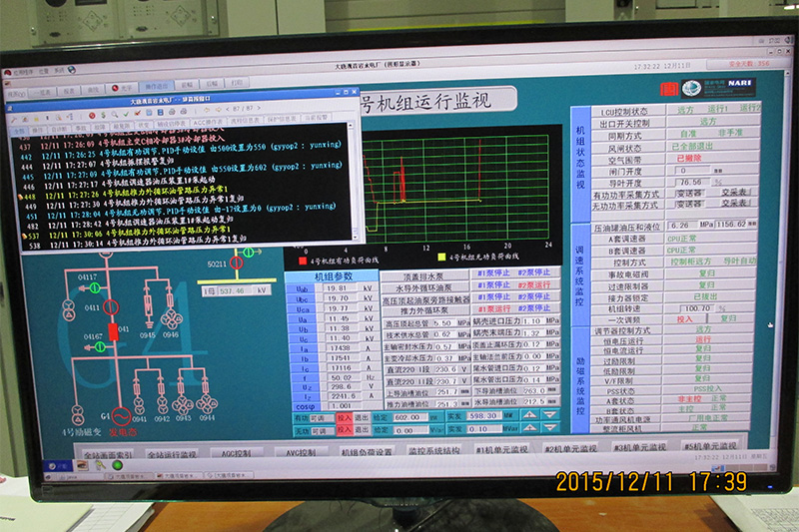
Task: Click the red stop icon in alarm toolbar
Action: (x=92, y=115)
